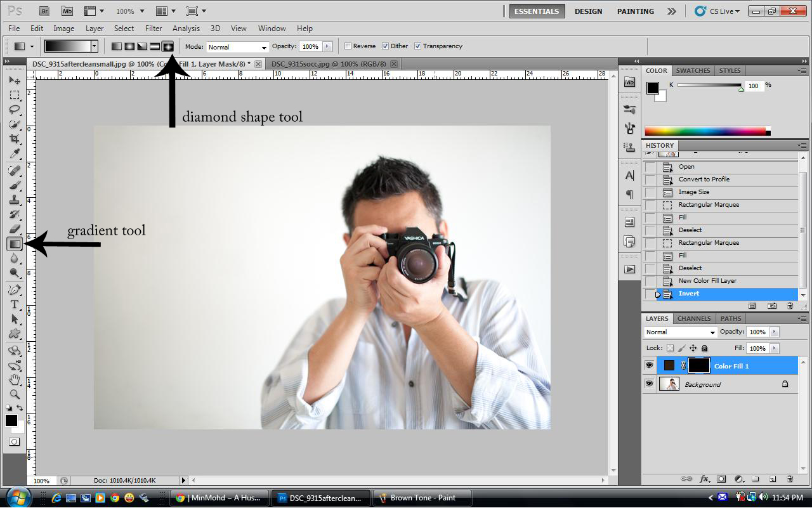Switch to the Channels tab
The height and width of the screenshot is (508, 812).
pyautogui.click(x=693, y=318)
